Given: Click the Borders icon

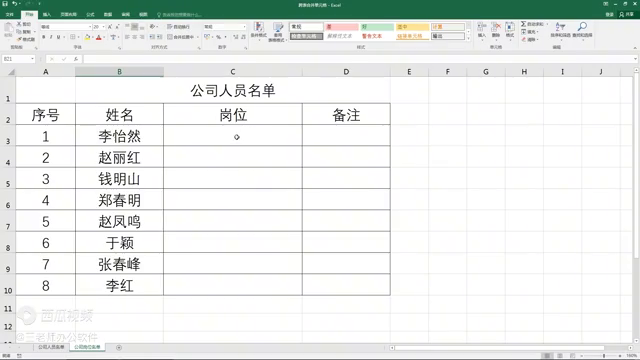Looking at the screenshot, I should 72,37.
